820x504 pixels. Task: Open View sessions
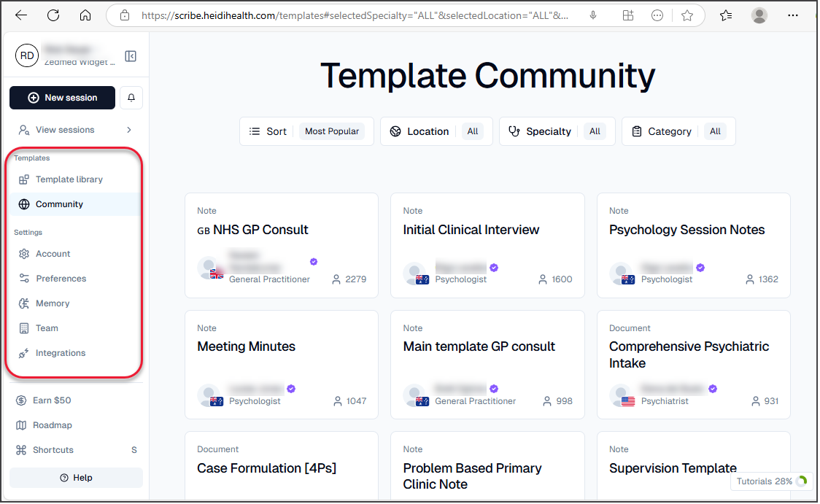pyautogui.click(x=75, y=130)
